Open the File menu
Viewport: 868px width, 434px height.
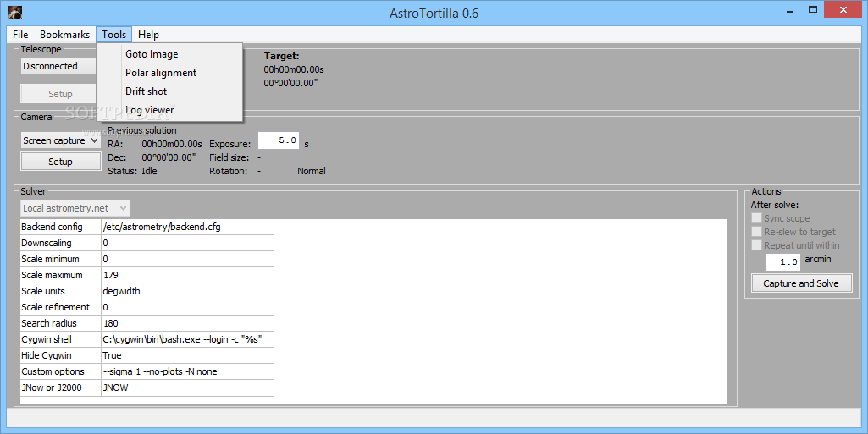20,35
